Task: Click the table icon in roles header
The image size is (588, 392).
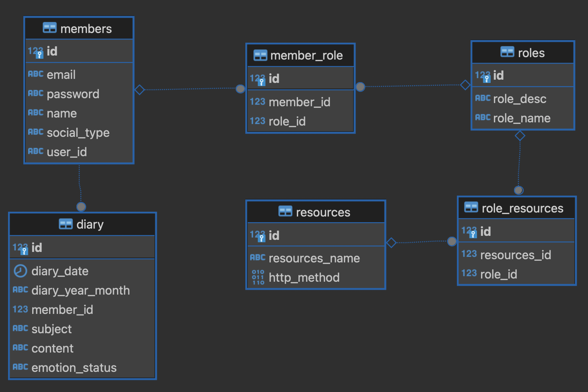Action: point(507,52)
